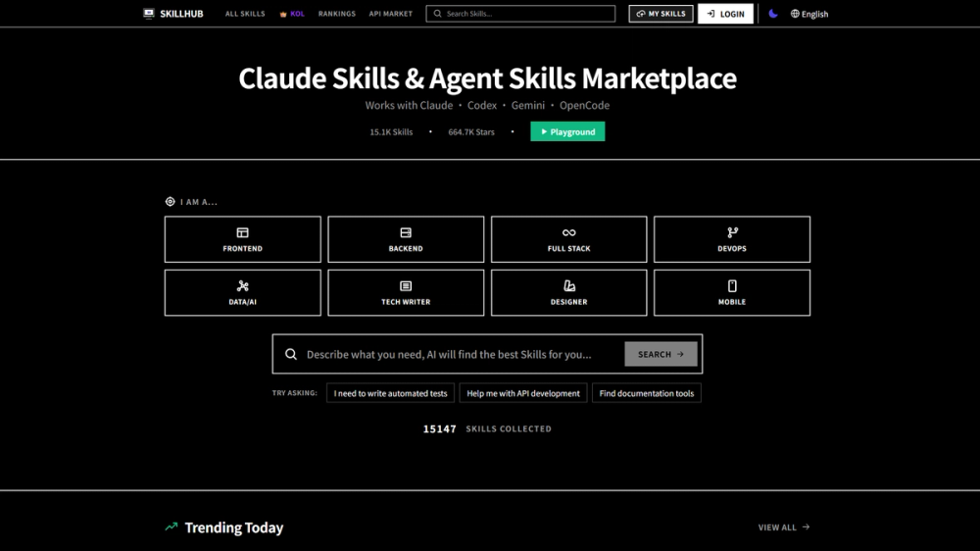Click the server icon on BACKEND card
The width and height of the screenshot is (980, 551).
406,232
